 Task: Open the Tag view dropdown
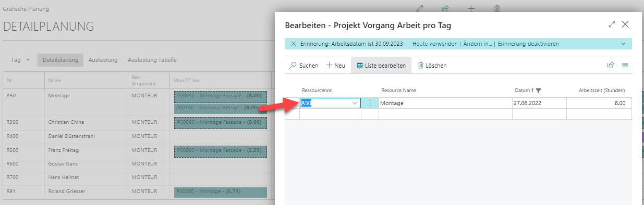[20, 60]
